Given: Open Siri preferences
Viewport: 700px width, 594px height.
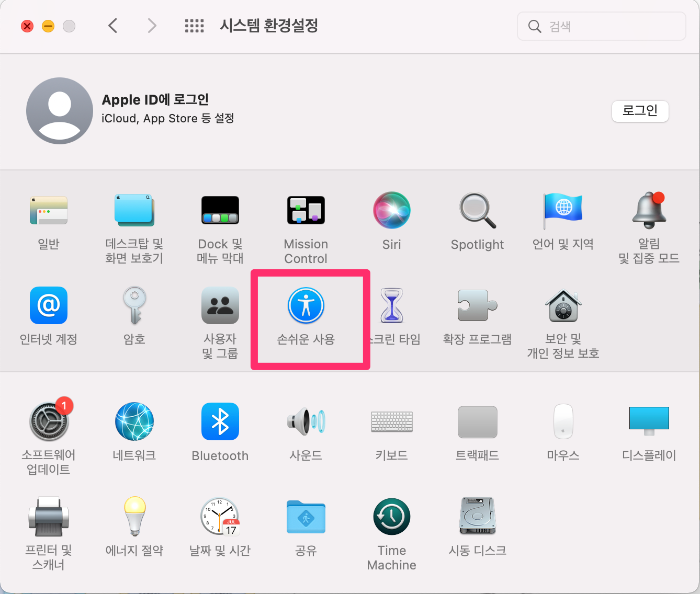Looking at the screenshot, I should click(x=392, y=210).
